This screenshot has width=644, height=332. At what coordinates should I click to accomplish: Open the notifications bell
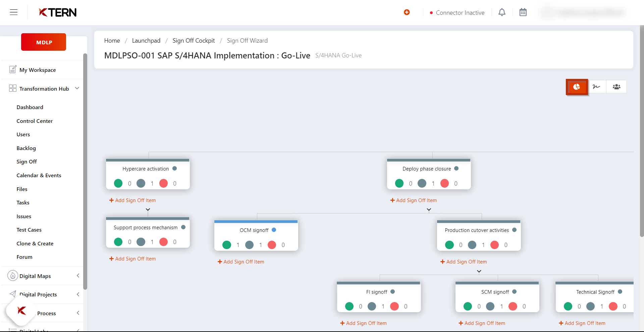click(x=502, y=12)
